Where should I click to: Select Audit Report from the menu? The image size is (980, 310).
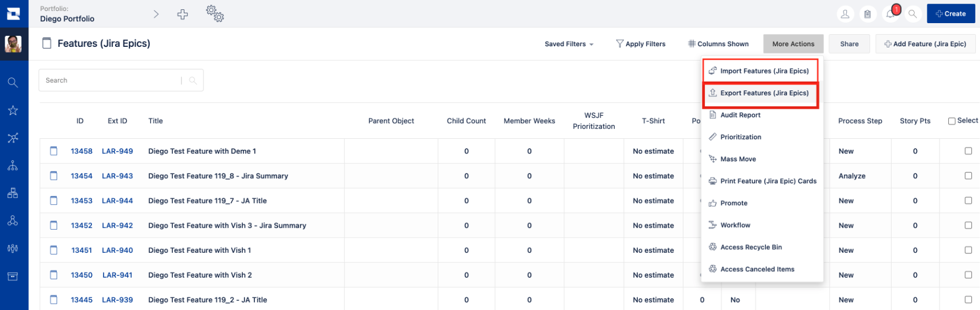coord(762,115)
